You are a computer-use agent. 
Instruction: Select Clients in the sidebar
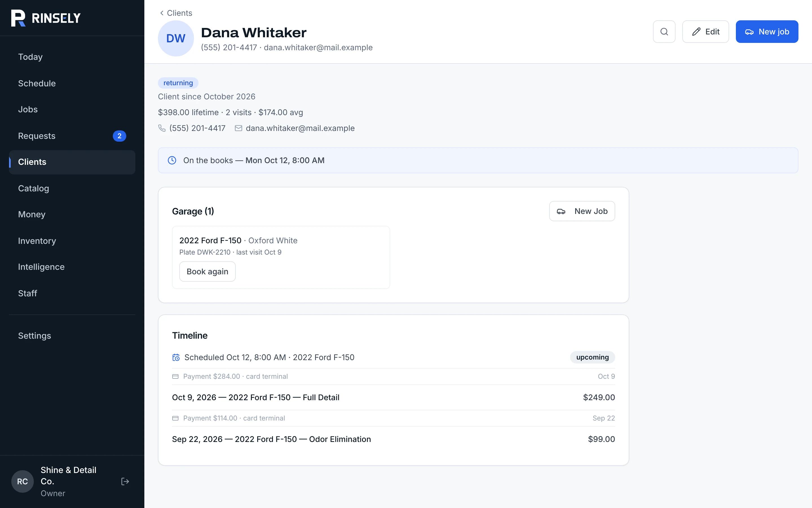point(72,162)
